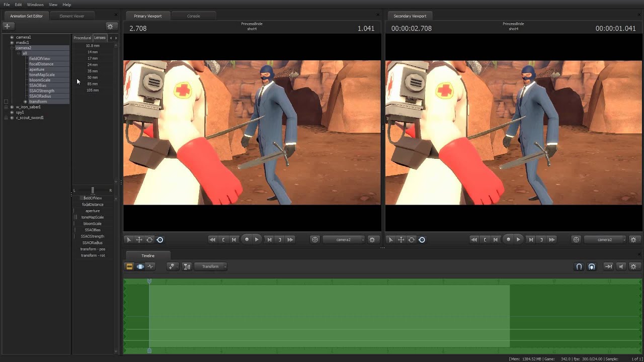Switch the timeline to Motion Editor mode
The width and height of the screenshot is (644, 362).
[140, 266]
